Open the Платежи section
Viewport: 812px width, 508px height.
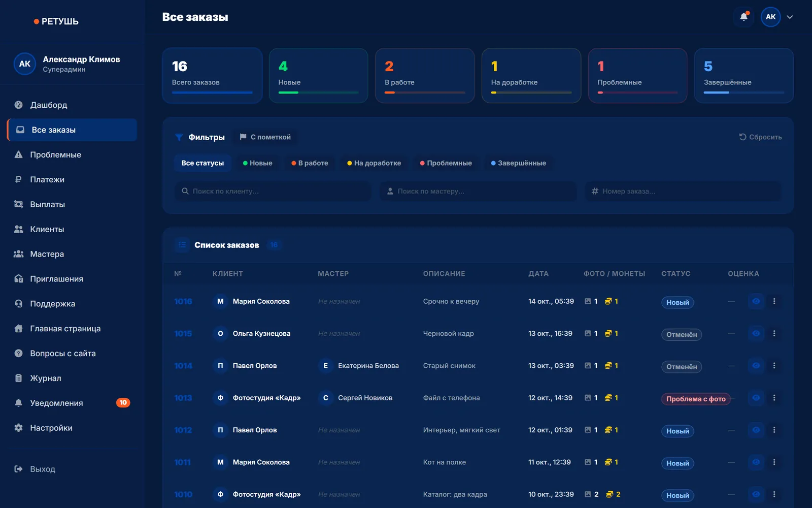pyautogui.click(x=72, y=180)
